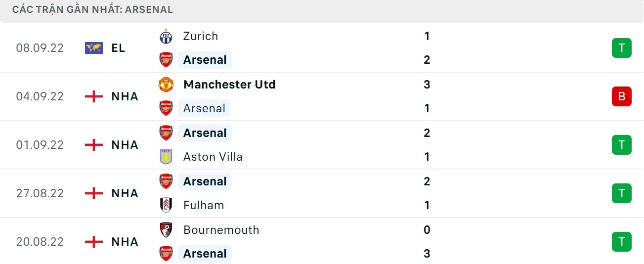Viewport: 644px width, 264px height.
Task: Click green T badge for Bournemouth match
Action: 621,242
